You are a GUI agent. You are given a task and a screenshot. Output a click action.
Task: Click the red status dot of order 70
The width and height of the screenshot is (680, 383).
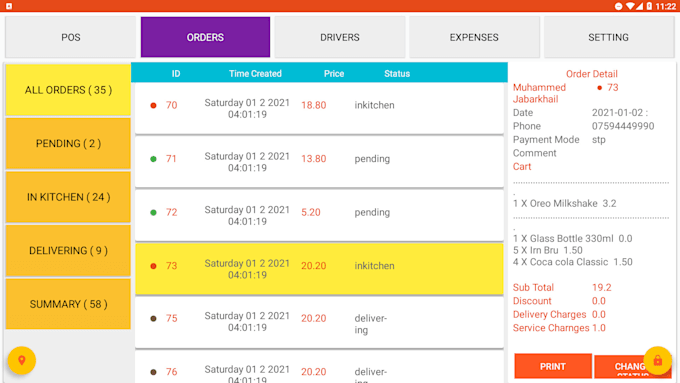click(153, 105)
